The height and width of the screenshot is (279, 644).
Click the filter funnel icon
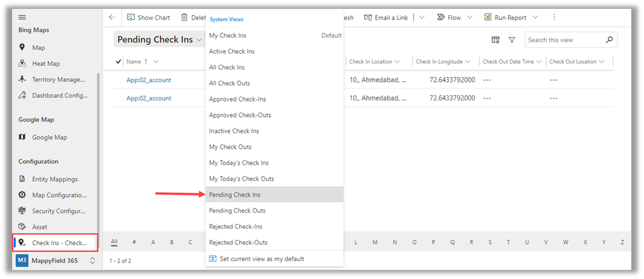click(512, 40)
